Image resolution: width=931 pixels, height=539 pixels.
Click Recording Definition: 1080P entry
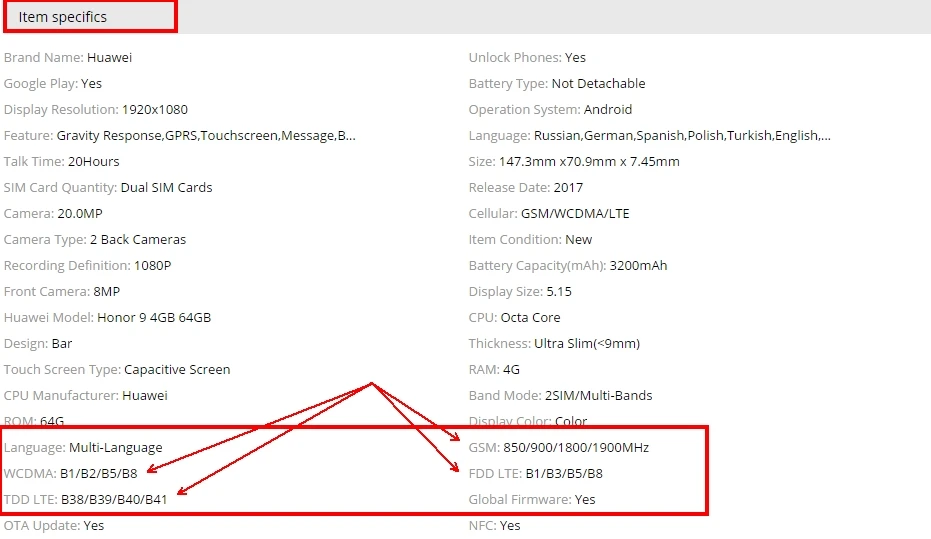[87, 265]
